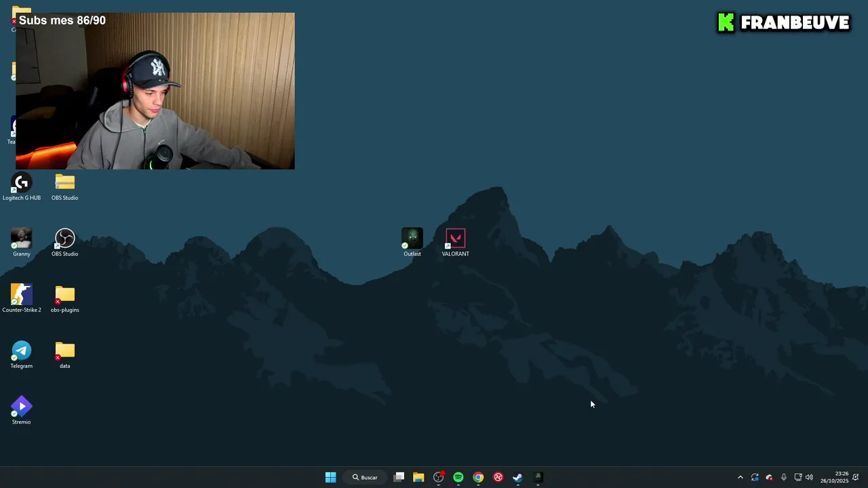Open the Windows Start menu
868x488 pixels.
coord(330,477)
